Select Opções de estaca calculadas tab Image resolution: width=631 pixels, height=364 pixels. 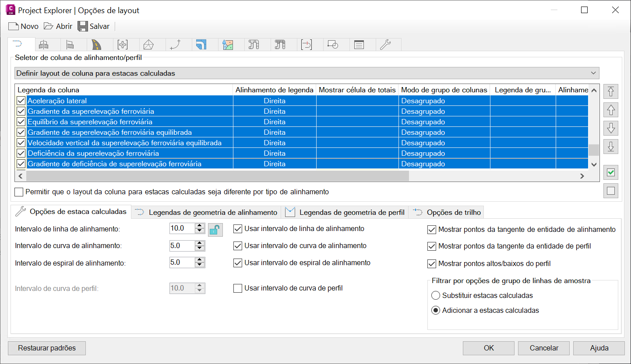pyautogui.click(x=71, y=212)
